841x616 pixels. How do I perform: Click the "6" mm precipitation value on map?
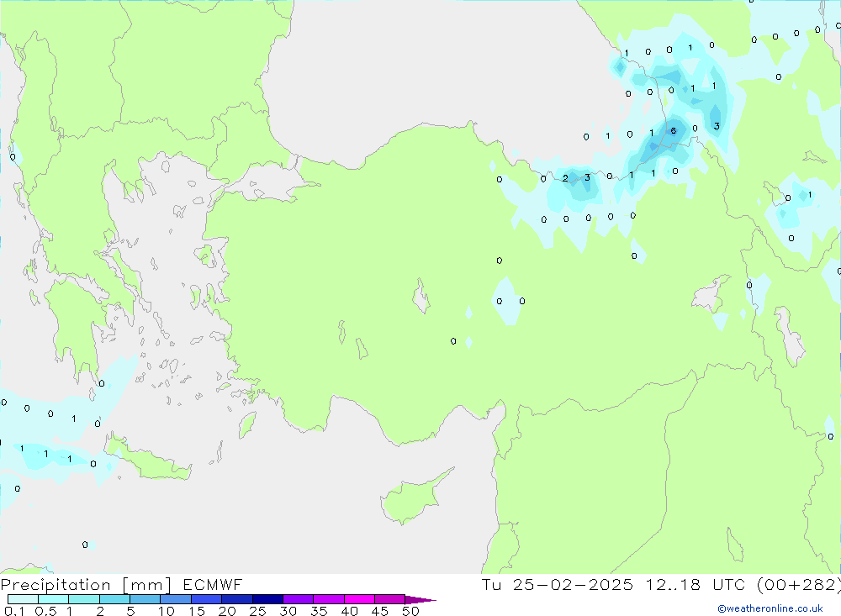(674, 131)
